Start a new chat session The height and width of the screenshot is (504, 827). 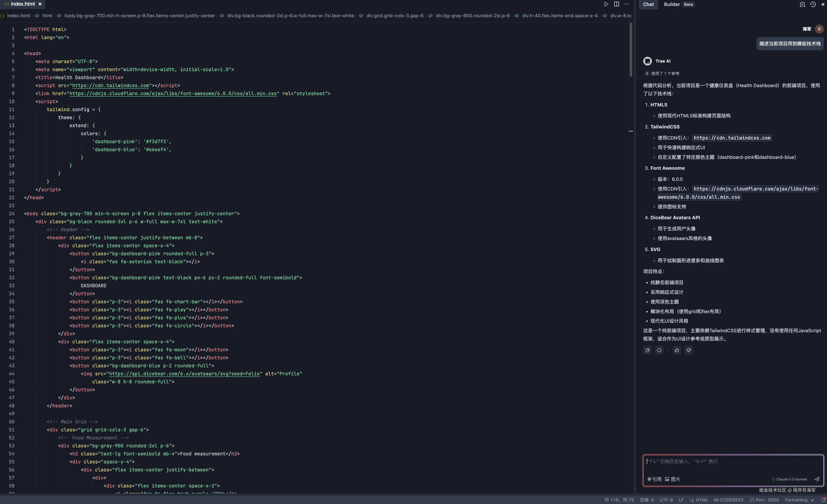pyautogui.click(x=802, y=4)
